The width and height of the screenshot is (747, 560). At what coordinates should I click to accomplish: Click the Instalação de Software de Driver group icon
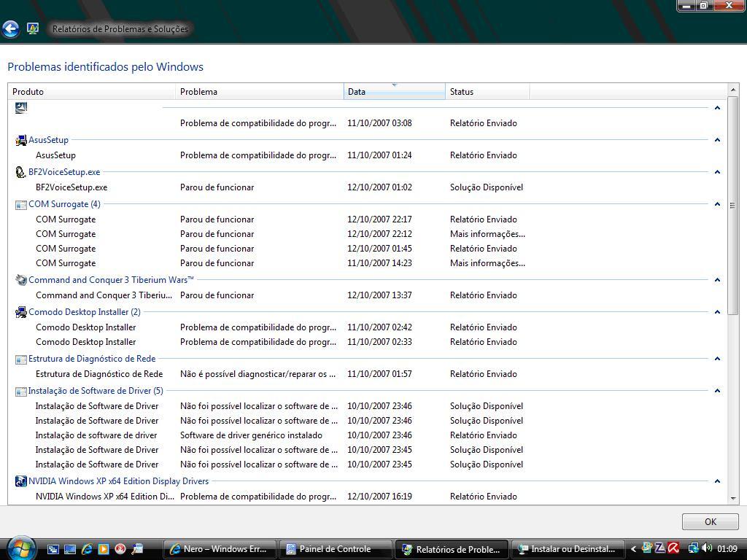[x=21, y=392]
